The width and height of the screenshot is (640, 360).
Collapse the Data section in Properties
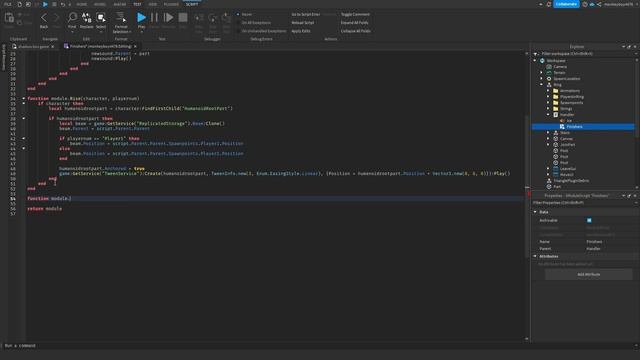(x=535, y=212)
